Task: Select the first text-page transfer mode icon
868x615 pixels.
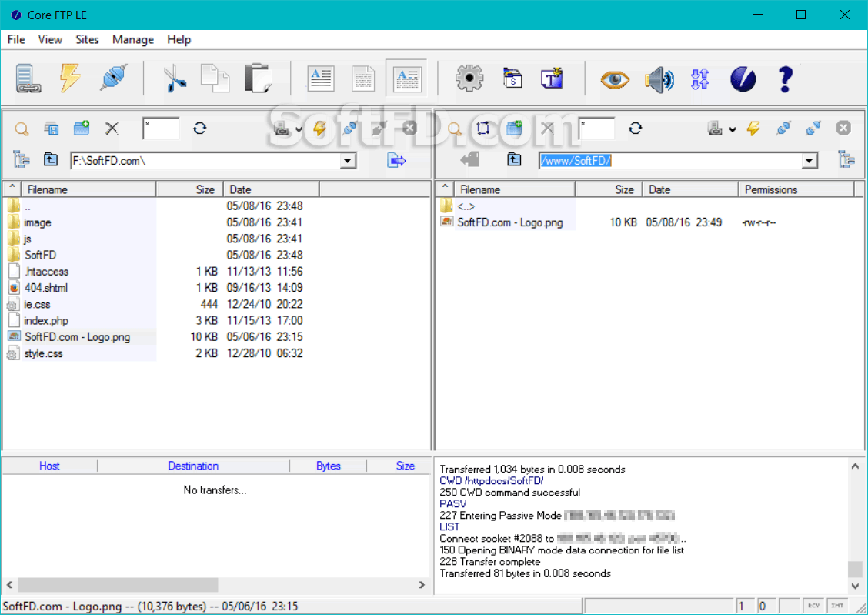Action: [321, 79]
